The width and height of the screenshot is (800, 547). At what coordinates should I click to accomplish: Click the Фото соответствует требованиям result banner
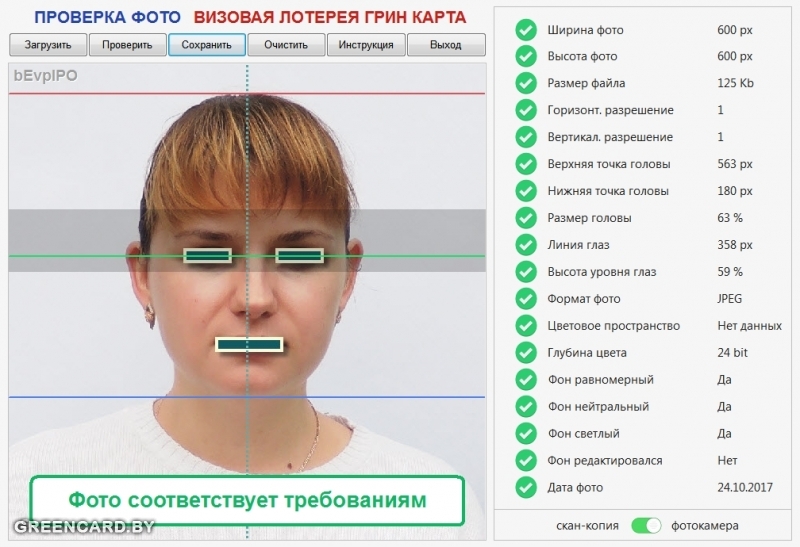click(247, 500)
